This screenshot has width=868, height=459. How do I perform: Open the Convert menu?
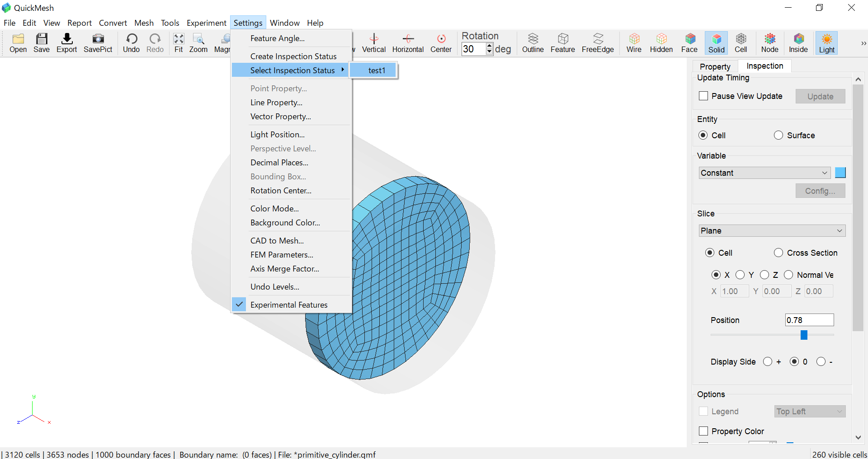point(113,23)
